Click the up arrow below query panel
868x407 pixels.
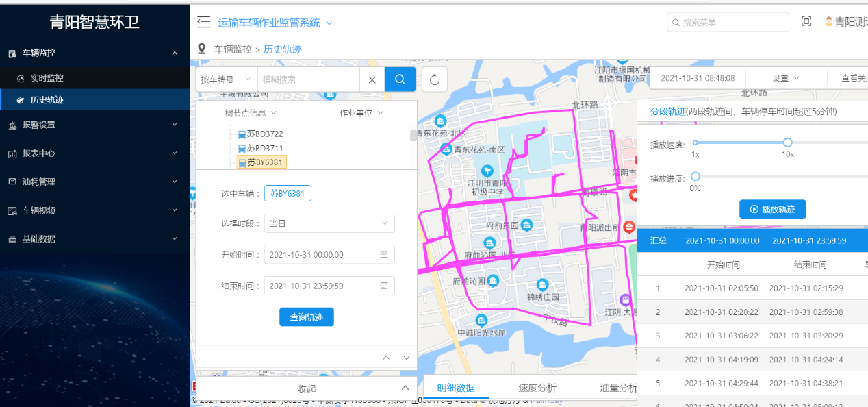coord(386,358)
